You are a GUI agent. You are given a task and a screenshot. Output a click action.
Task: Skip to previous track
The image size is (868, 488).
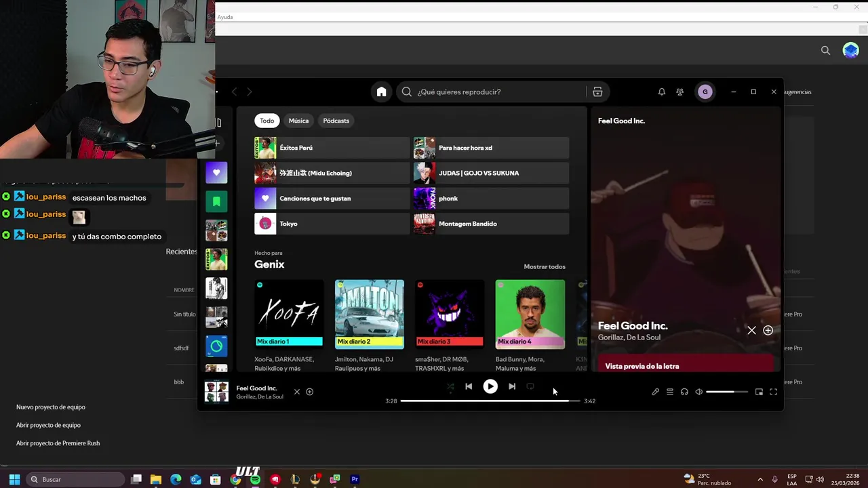tap(469, 386)
